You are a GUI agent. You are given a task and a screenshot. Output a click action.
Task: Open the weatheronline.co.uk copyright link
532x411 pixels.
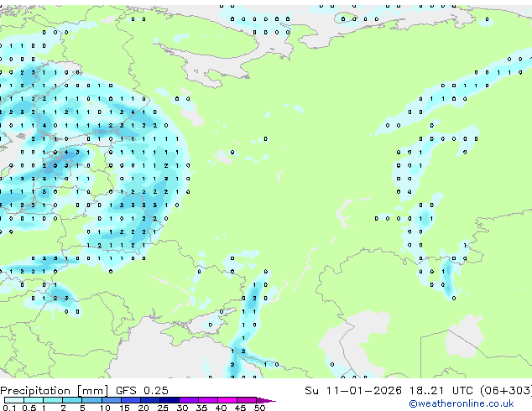(x=462, y=403)
